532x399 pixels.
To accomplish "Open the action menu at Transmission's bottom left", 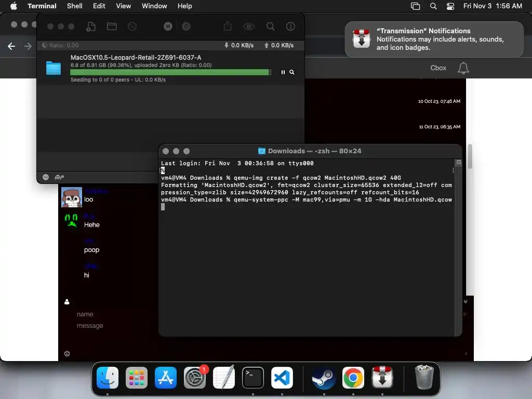I will [x=46, y=177].
